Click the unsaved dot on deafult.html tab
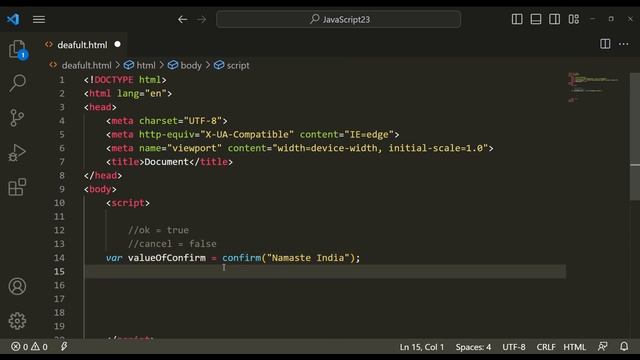Viewport: 640px width, 360px height. [x=118, y=44]
